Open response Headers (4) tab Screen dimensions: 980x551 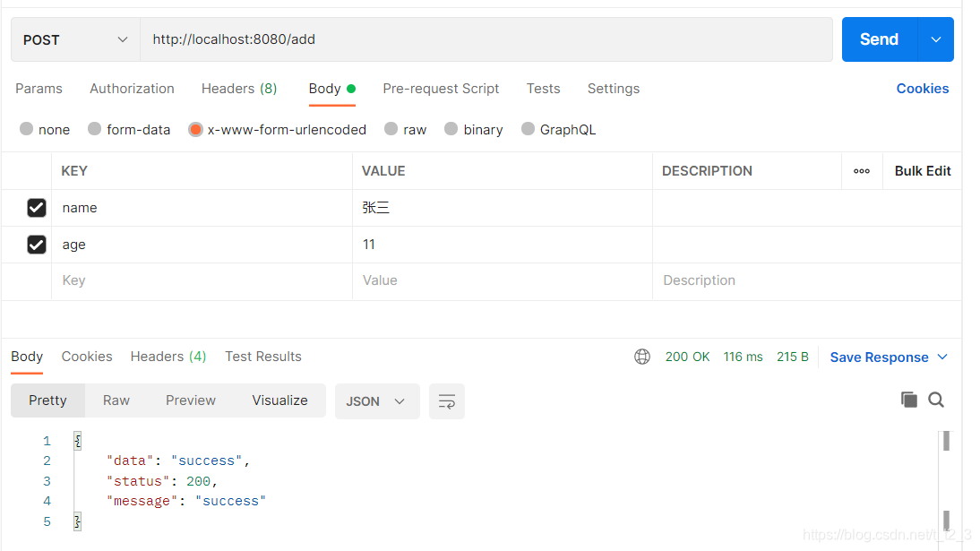pos(168,357)
